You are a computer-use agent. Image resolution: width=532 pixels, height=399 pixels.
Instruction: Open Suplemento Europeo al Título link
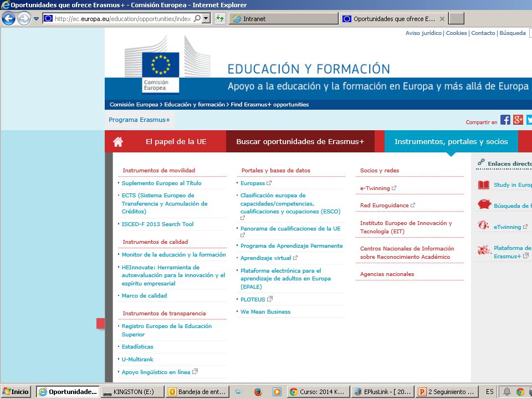click(161, 183)
